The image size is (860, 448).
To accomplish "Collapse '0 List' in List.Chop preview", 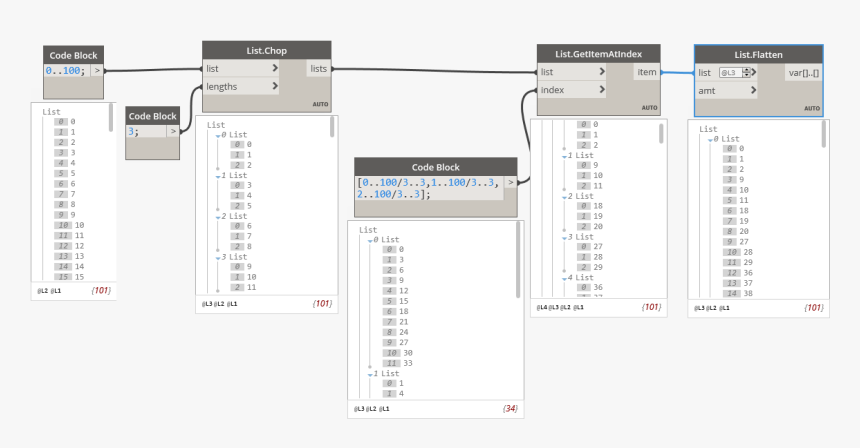I will [218, 135].
